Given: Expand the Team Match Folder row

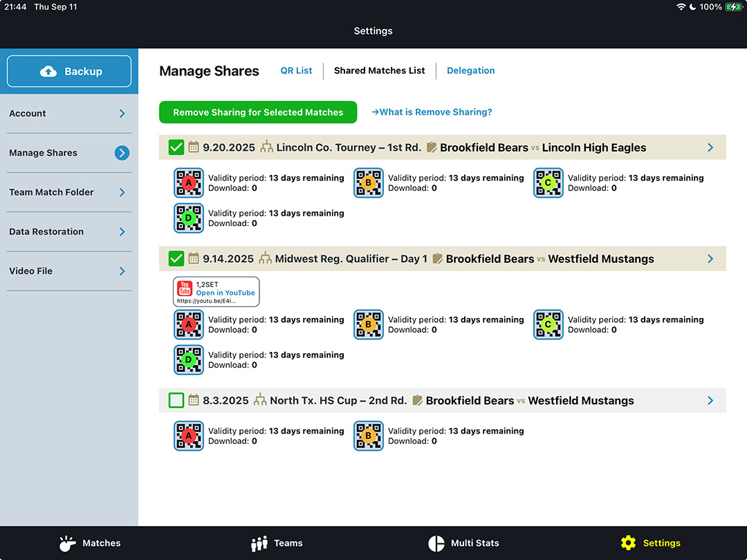Looking at the screenshot, I should (x=69, y=192).
